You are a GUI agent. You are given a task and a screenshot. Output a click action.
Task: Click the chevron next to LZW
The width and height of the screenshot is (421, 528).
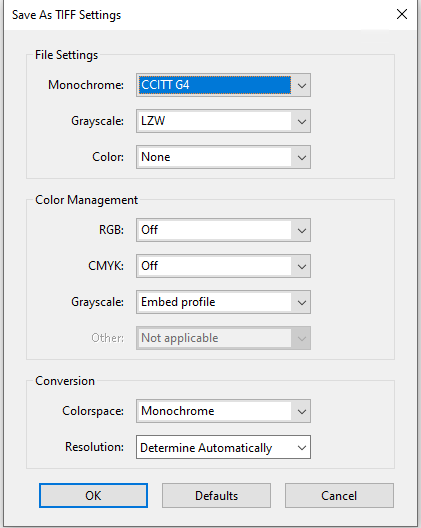tap(301, 121)
